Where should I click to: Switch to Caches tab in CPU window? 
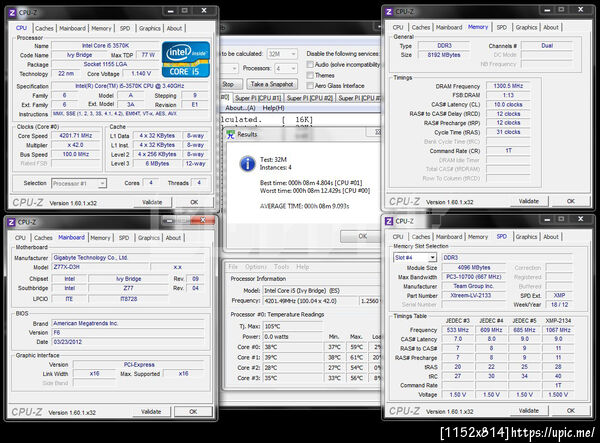[x=44, y=28]
